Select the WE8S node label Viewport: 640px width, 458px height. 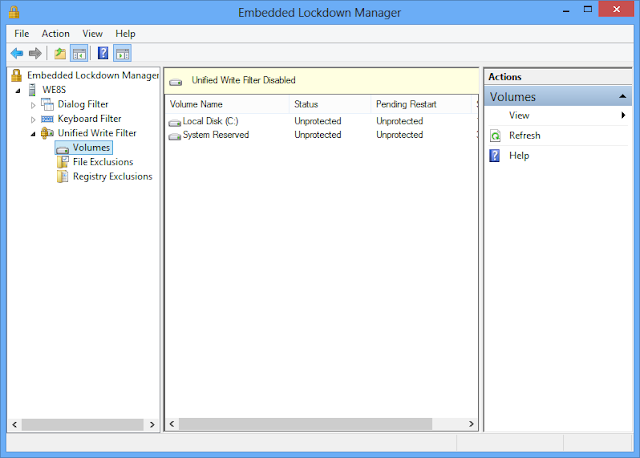point(54,89)
